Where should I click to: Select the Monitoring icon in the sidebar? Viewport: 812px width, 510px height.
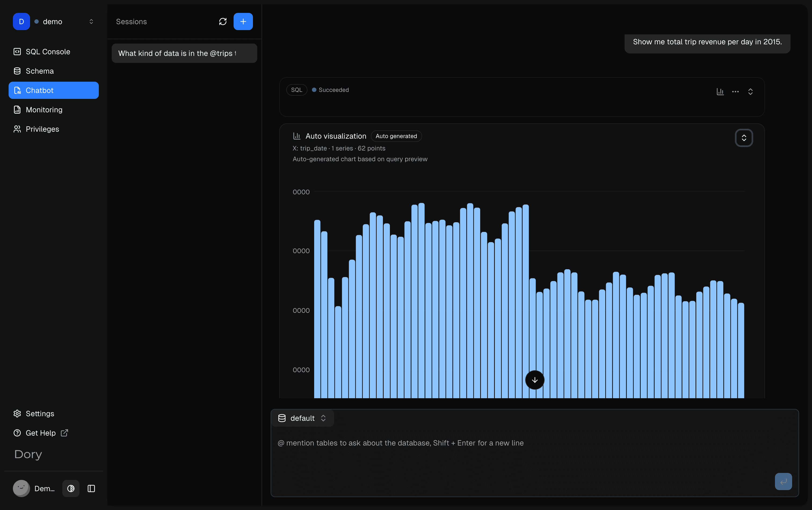(17, 109)
